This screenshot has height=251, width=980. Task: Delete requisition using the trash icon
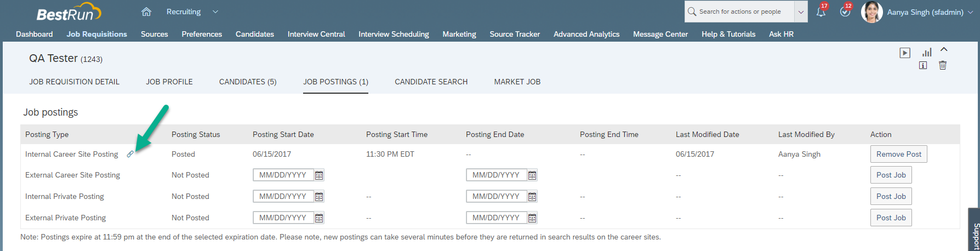(x=943, y=65)
